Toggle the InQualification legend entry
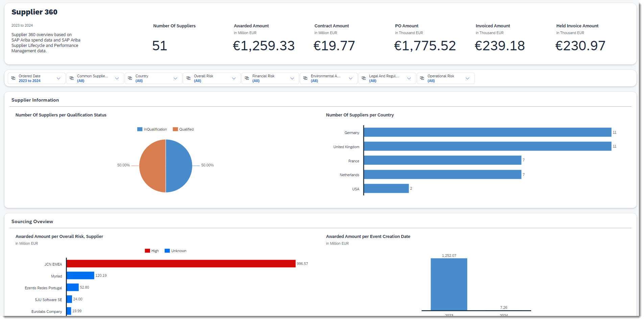Image resolution: width=644 pixels, height=321 pixels. tap(152, 129)
